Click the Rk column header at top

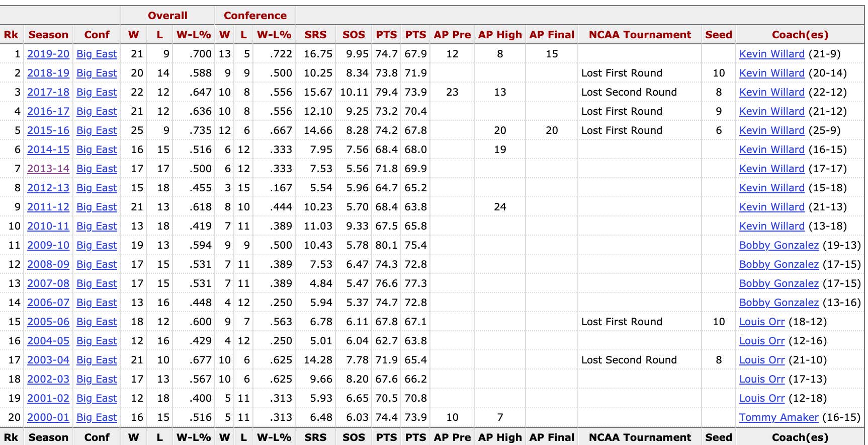coord(11,35)
